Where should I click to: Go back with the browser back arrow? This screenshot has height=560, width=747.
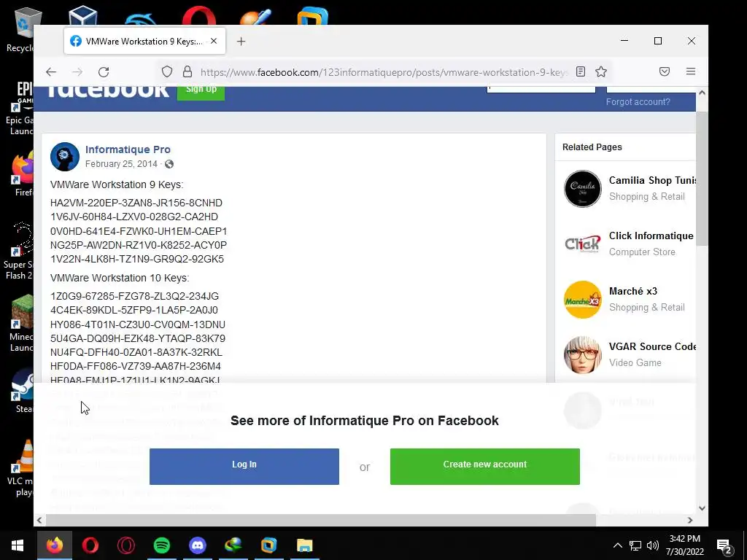point(51,72)
